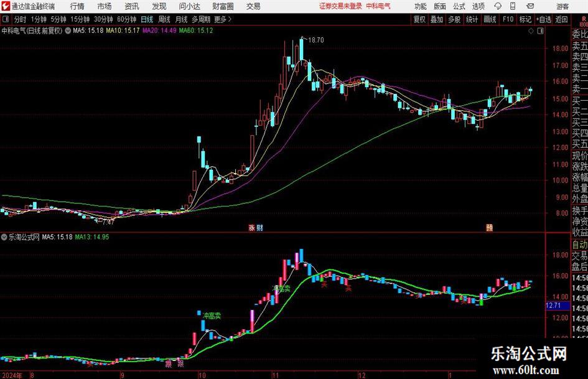This screenshot has width=588, height=379.
Task: Click month 12 timeline marker
Action: pos(362,375)
